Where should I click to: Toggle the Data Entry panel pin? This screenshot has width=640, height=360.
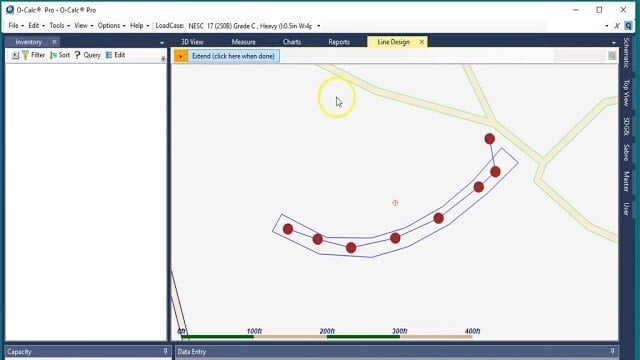(612, 351)
